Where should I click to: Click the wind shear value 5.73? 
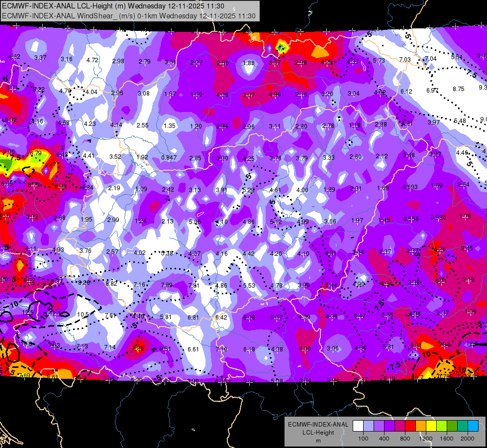click(x=379, y=61)
